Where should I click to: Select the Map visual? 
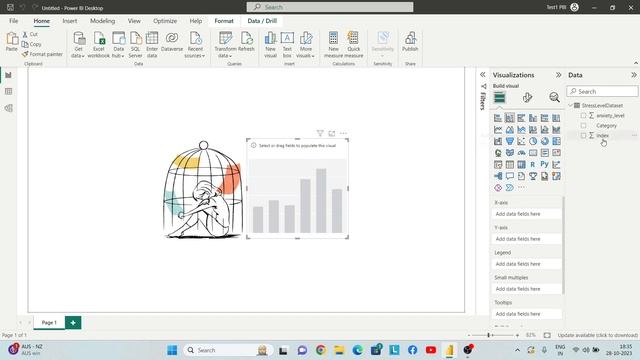498,153
